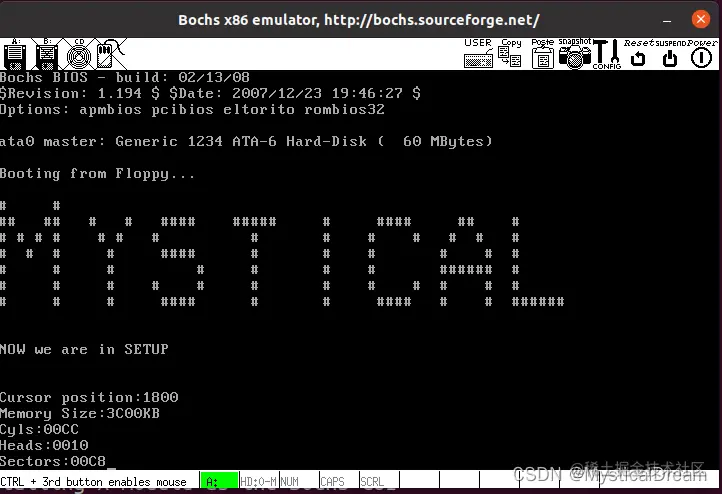Click the Bochs x86 emulator title text

point(358,20)
